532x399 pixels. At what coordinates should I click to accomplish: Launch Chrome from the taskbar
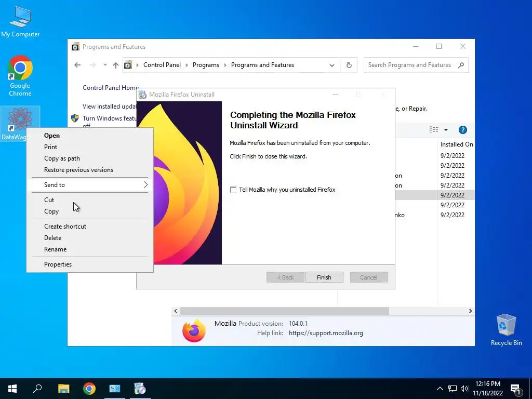(x=89, y=389)
